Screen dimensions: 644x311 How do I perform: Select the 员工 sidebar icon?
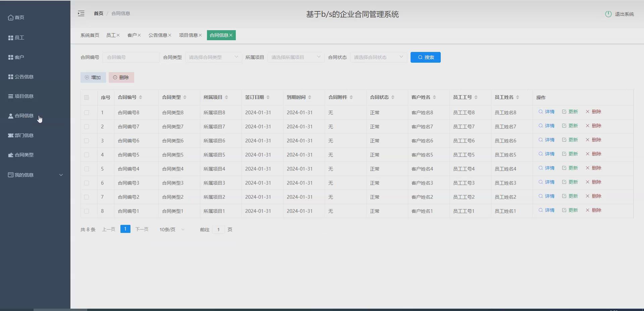tap(10, 38)
